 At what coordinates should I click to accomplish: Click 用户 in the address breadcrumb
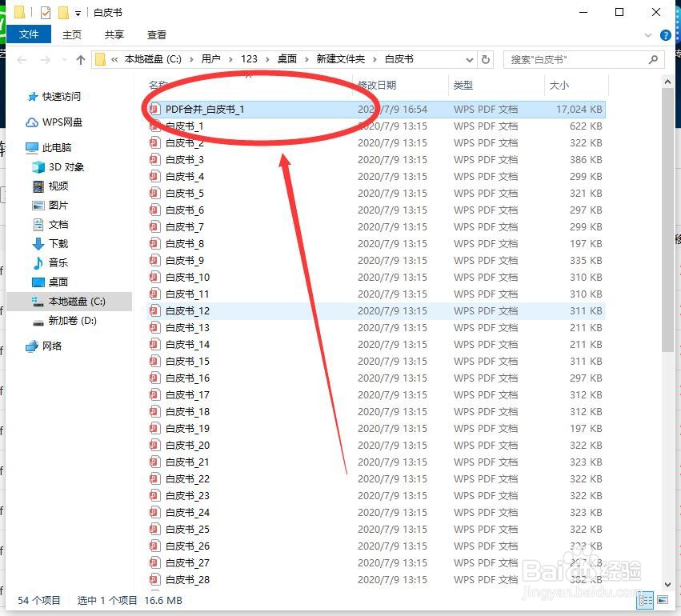[210, 59]
